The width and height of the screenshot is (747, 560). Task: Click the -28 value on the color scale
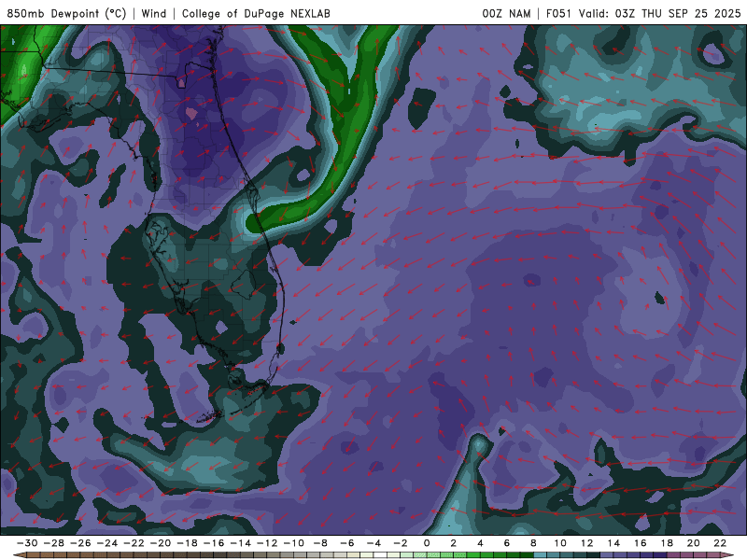coord(54,543)
